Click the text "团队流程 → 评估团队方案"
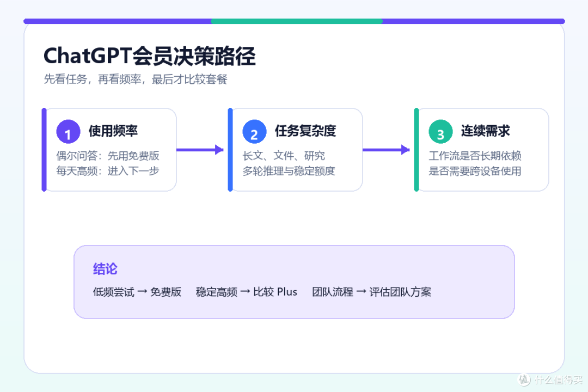 click(x=371, y=292)
